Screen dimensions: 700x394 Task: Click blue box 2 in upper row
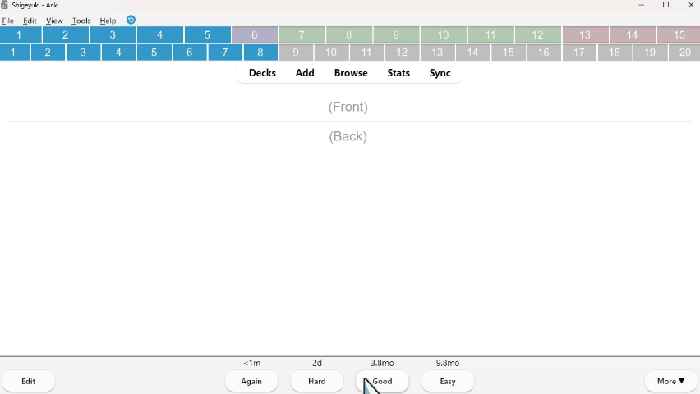pos(66,35)
